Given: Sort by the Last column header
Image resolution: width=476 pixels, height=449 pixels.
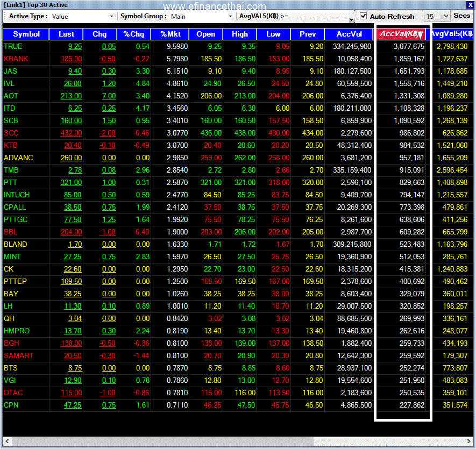Looking at the screenshot, I should pyautogui.click(x=66, y=34).
